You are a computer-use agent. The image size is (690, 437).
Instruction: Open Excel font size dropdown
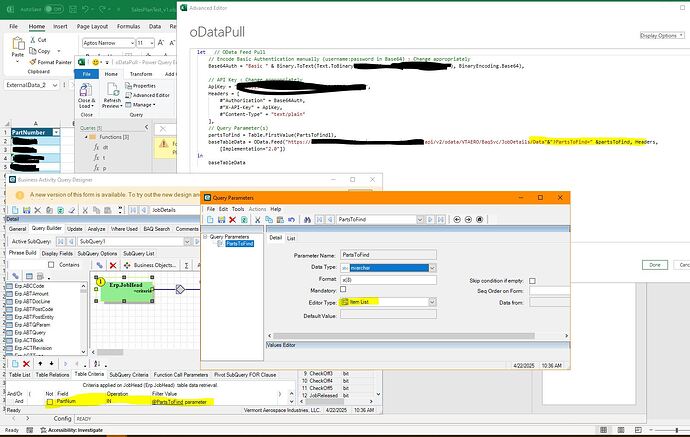pos(152,43)
